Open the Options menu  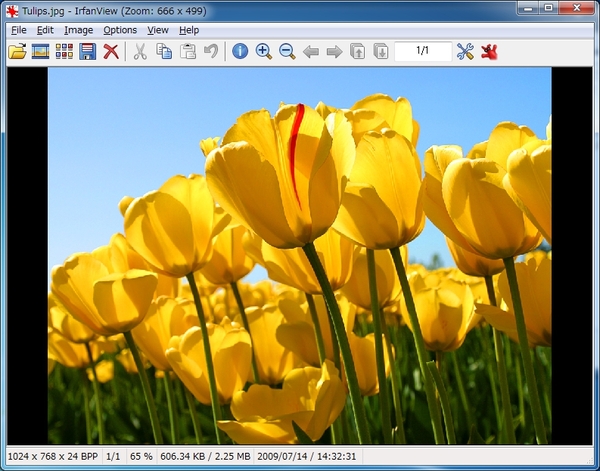[120, 30]
